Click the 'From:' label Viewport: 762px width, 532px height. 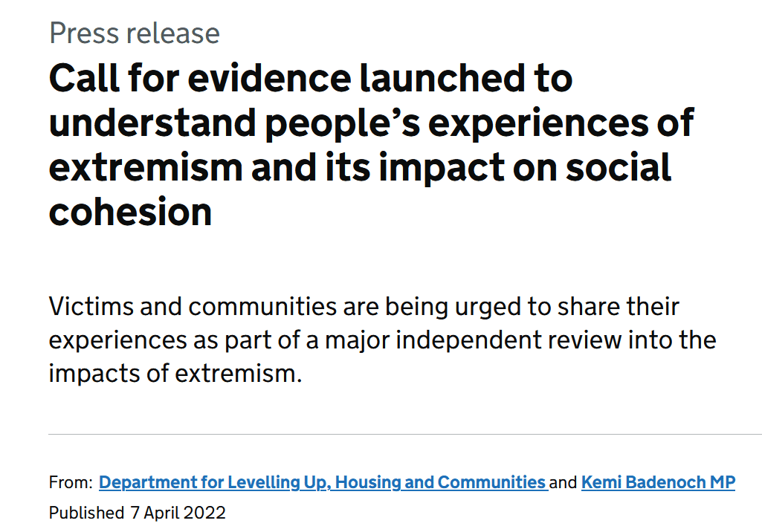(71, 483)
